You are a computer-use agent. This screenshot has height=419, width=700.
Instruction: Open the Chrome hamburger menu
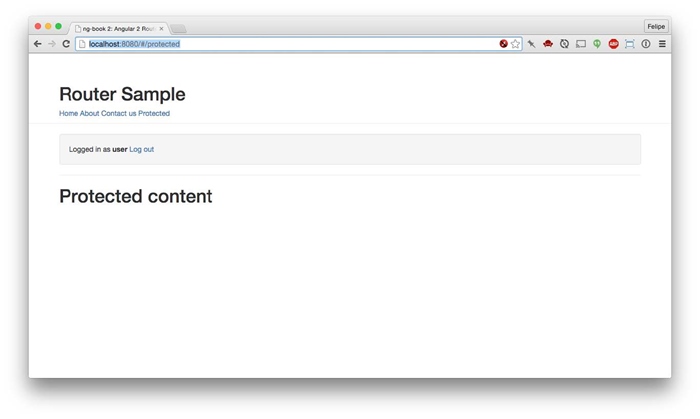click(662, 44)
